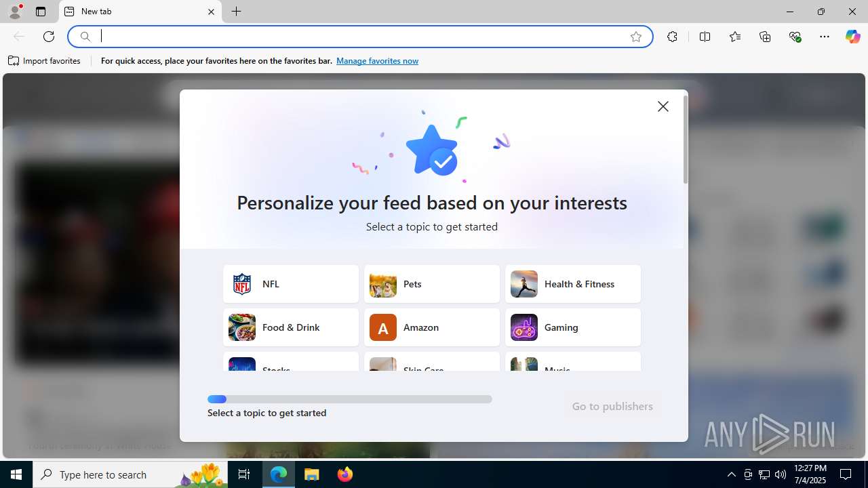Select the NFL topic
Screen dimensions: 868x488
click(x=291, y=284)
